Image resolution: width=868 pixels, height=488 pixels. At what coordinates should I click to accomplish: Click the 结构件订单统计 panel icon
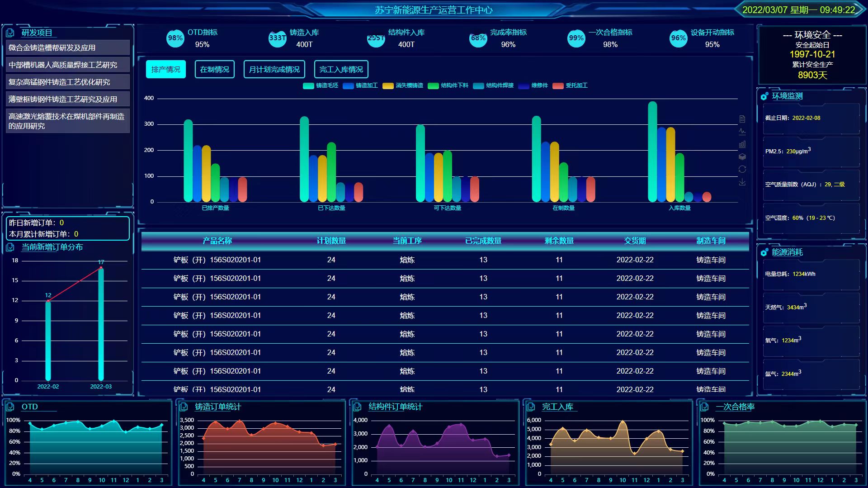tap(357, 407)
